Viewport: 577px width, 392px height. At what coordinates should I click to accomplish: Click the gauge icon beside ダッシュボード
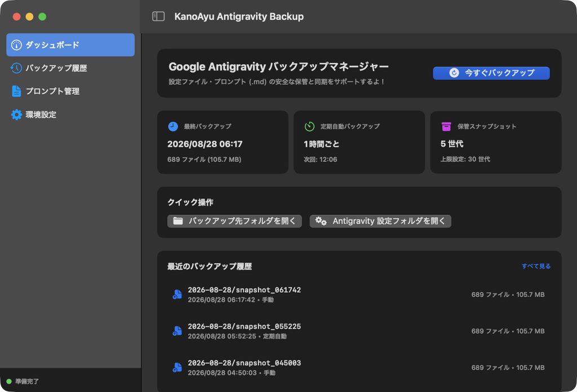pyautogui.click(x=16, y=45)
